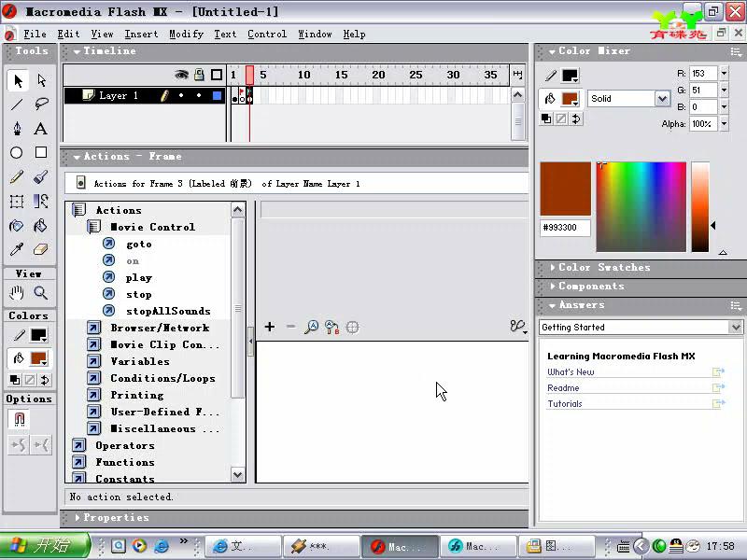Image resolution: width=747 pixels, height=560 pixels.
Task: Add a new action with plus button
Action: pyautogui.click(x=270, y=327)
